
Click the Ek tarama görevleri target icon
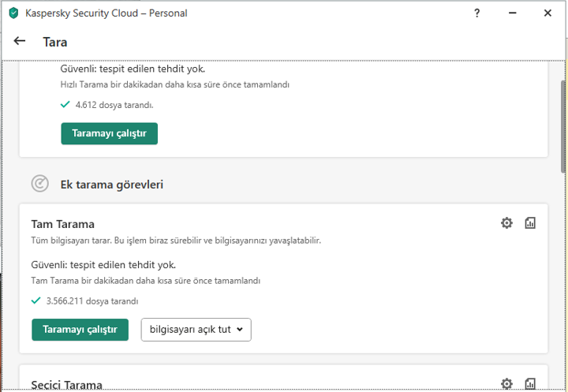click(39, 184)
